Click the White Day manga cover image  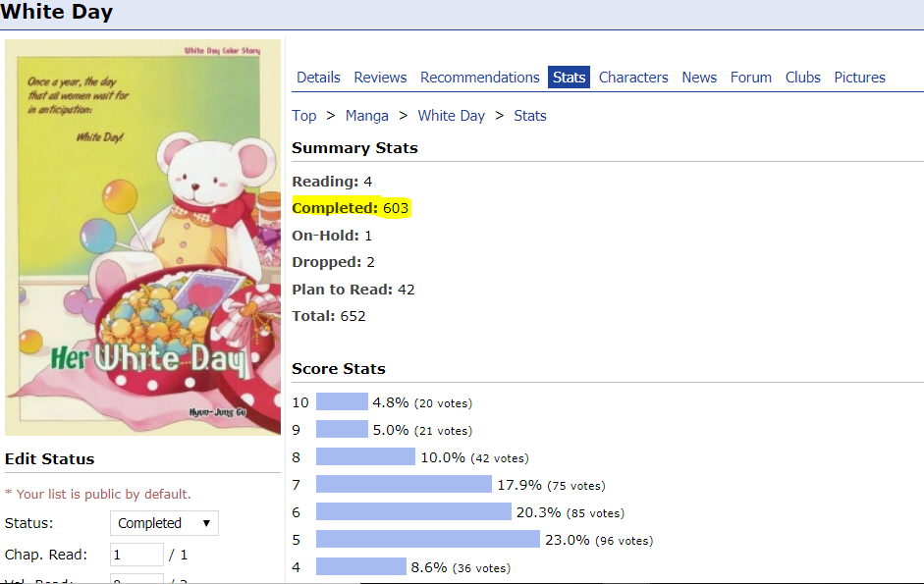coord(143,237)
